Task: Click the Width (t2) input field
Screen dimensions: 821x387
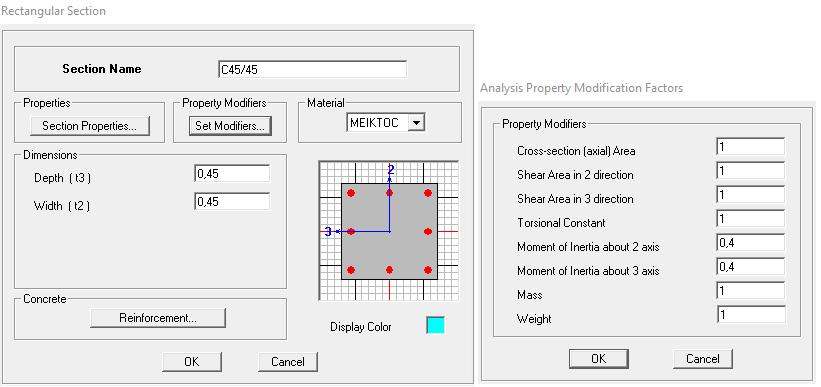Action: (x=232, y=201)
